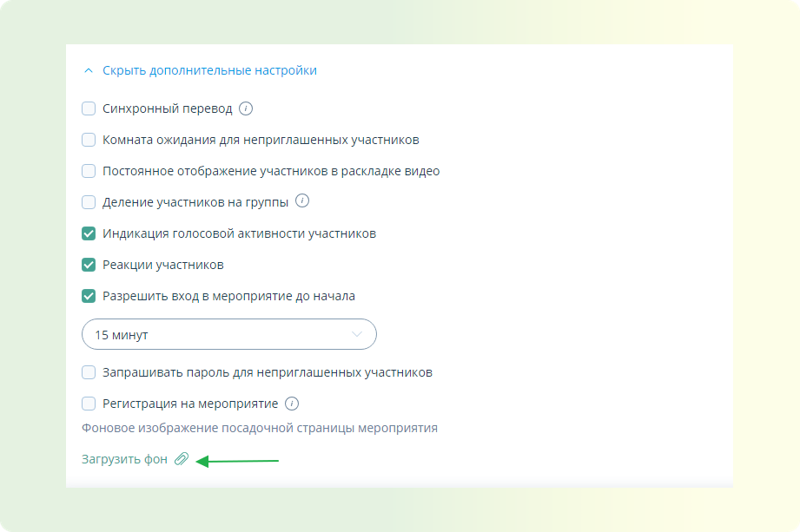Click Загрузить фон upload link
Image resolution: width=800 pixels, height=532 pixels.
124,459
